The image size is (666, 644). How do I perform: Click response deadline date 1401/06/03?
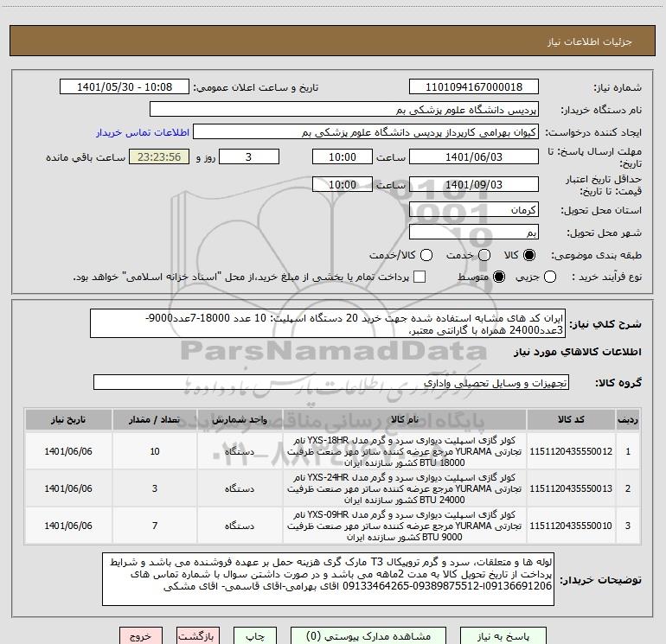474,156
